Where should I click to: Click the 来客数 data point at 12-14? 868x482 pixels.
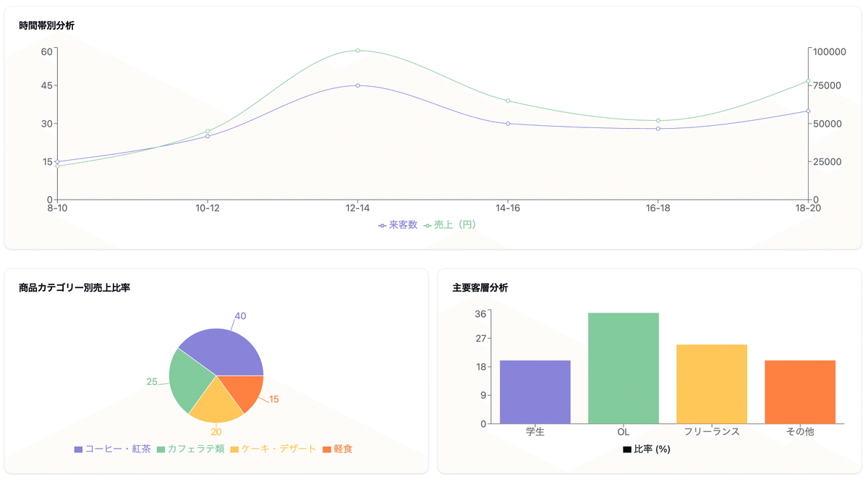pos(357,85)
